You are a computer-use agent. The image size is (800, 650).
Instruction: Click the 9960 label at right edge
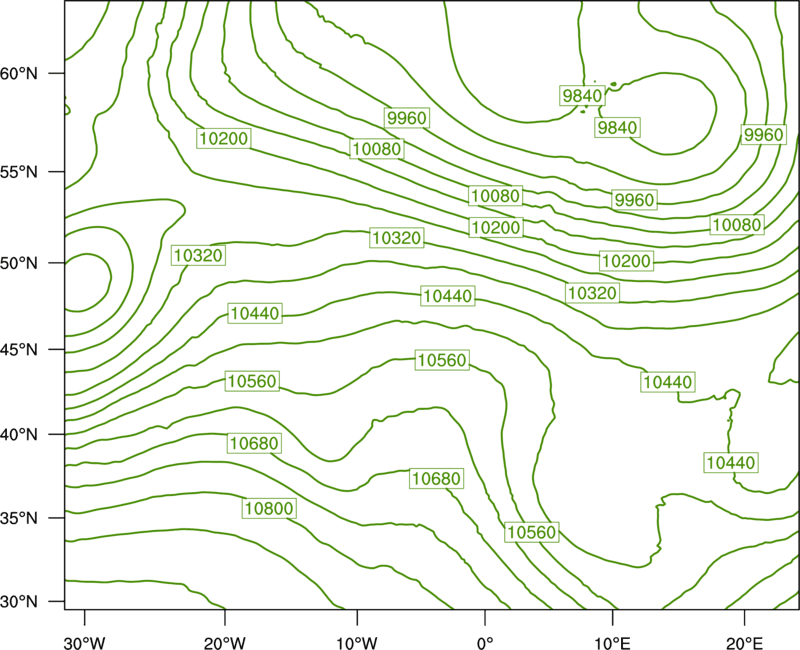[763, 135]
